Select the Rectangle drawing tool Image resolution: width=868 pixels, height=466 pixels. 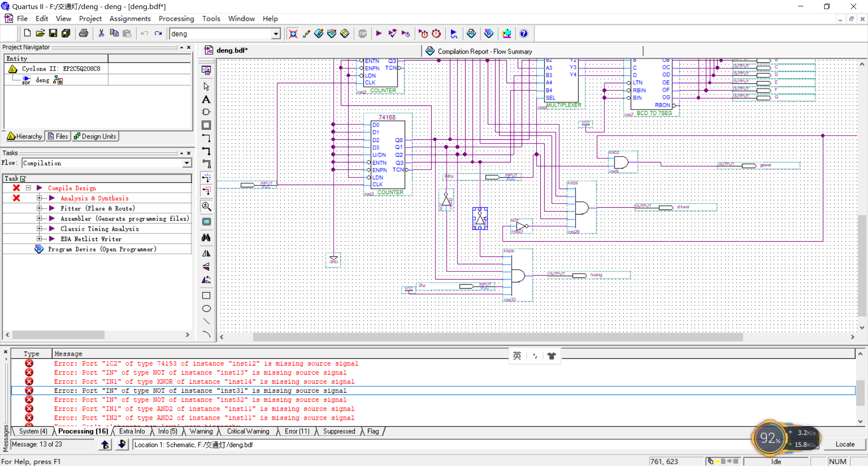206,295
